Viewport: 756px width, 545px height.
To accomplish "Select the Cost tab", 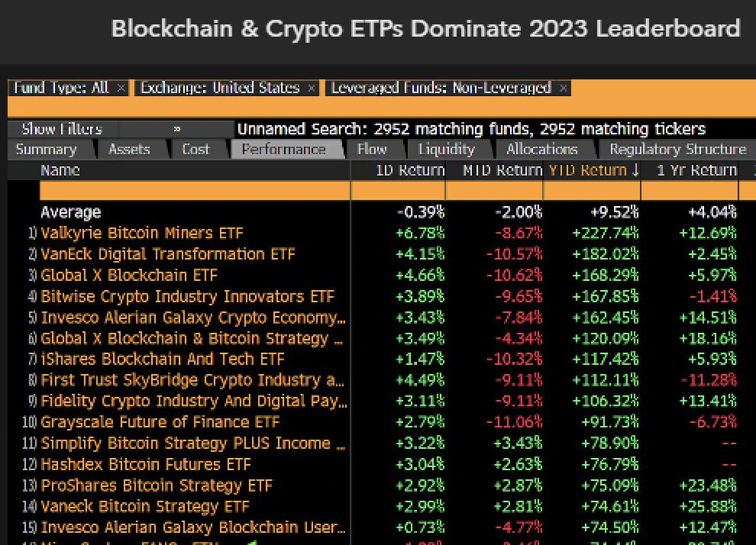I will pos(195,150).
